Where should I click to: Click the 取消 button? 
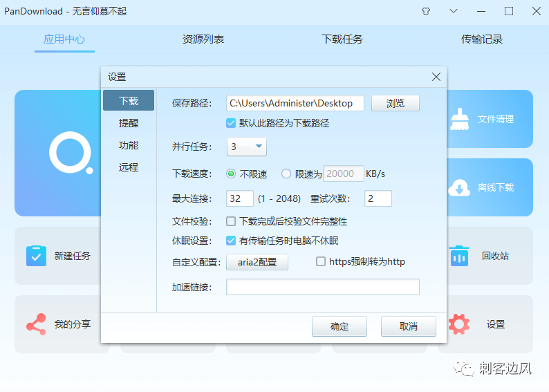[x=408, y=326]
